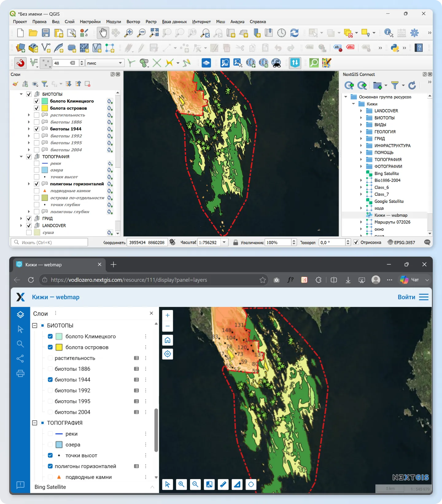Click the Zoom In magnifier in QGIS toolbar
442x504 pixels.
[x=128, y=33]
